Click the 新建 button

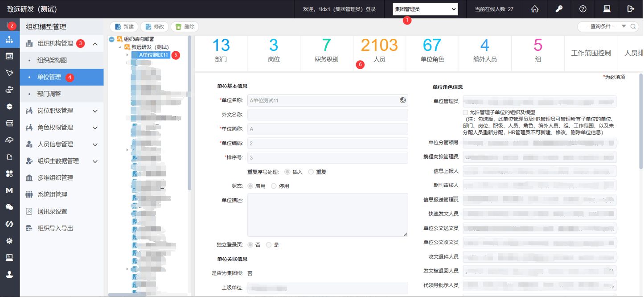pos(124,27)
